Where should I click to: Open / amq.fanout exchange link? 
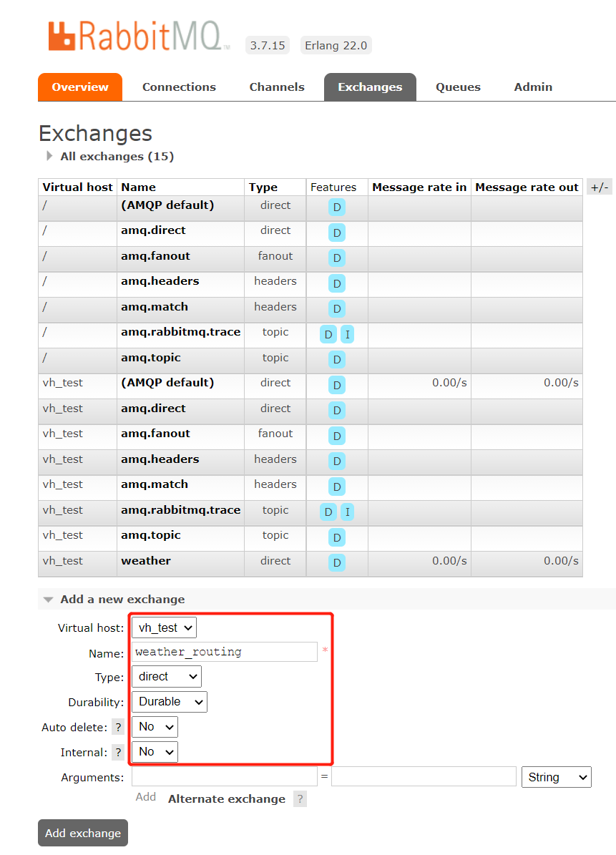pos(155,255)
